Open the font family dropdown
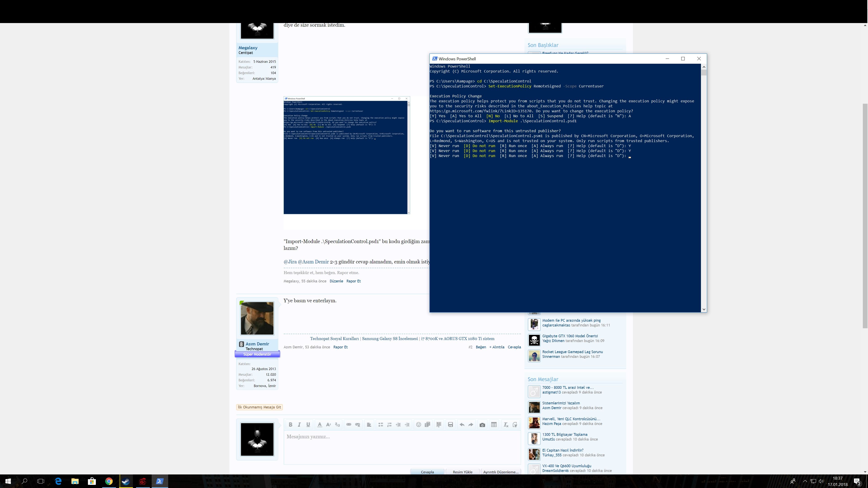This screenshot has height=488, width=868. (337, 425)
